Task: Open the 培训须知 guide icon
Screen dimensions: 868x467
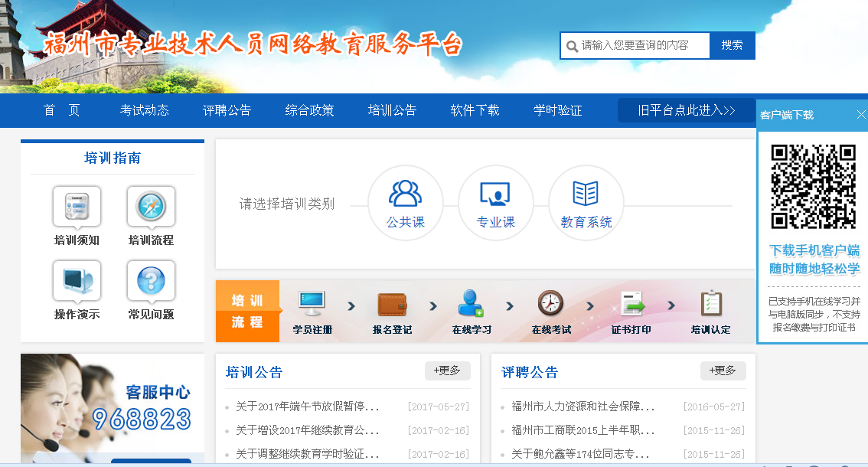Action: point(77,207)
